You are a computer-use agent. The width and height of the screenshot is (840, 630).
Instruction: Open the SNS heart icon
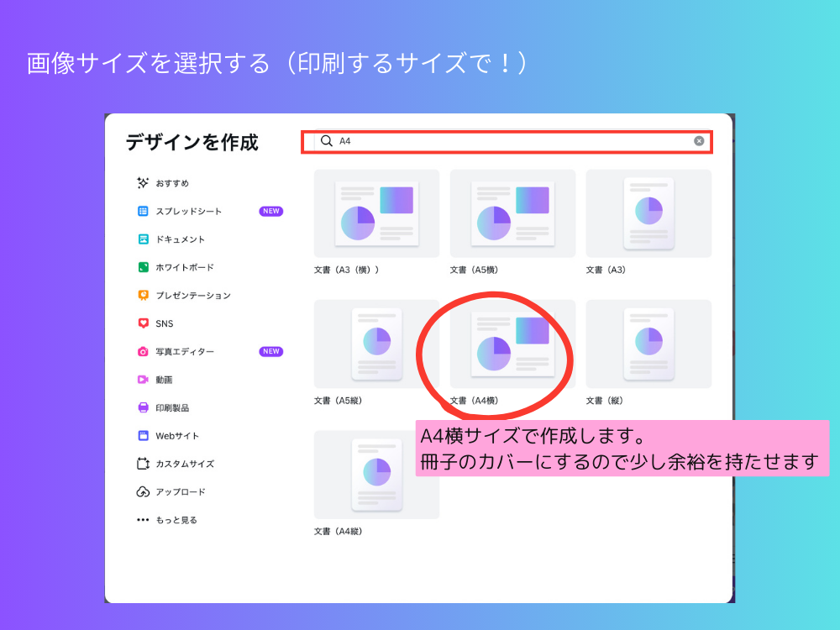[143, 323]
